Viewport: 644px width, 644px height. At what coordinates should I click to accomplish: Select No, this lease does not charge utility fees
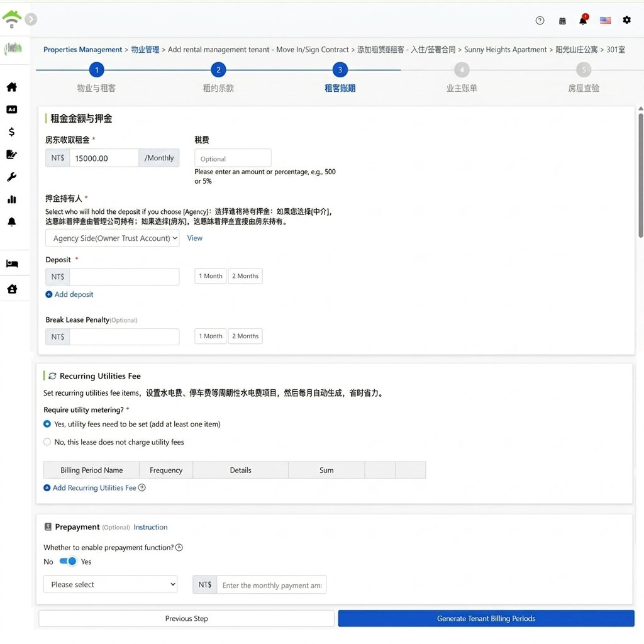pos(47,442)
